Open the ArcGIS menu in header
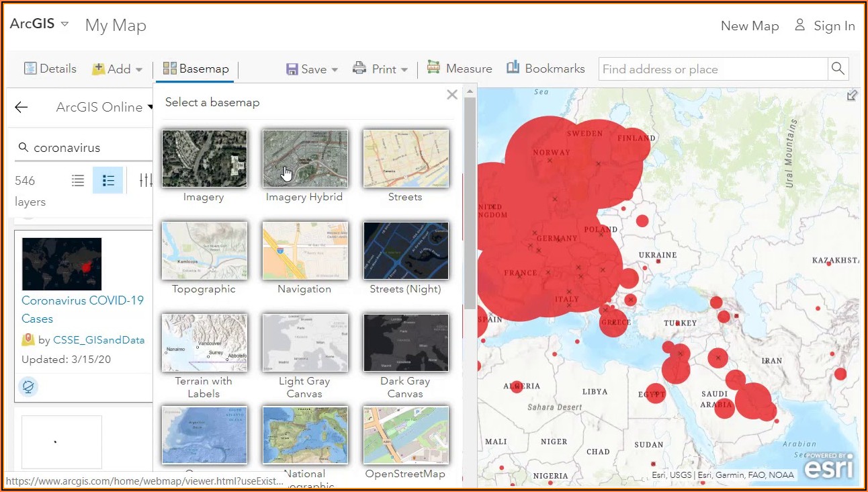 coord(40,24)
